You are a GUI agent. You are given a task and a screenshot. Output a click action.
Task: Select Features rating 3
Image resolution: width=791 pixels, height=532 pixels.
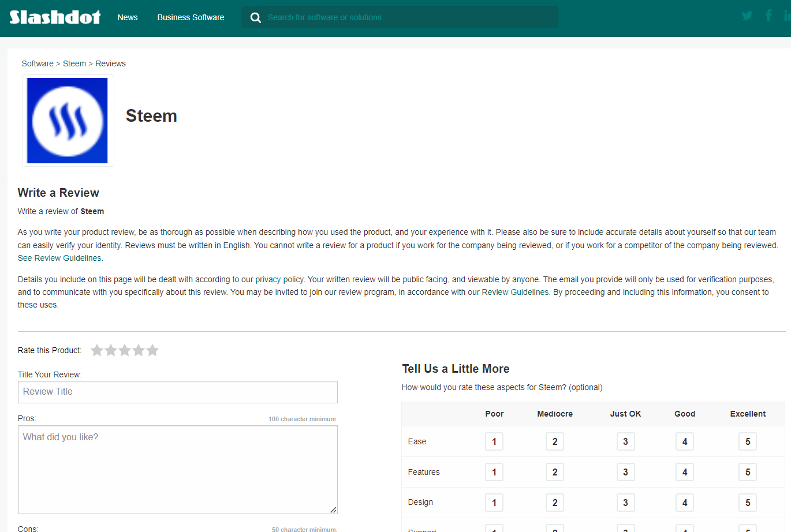[625, 472]
